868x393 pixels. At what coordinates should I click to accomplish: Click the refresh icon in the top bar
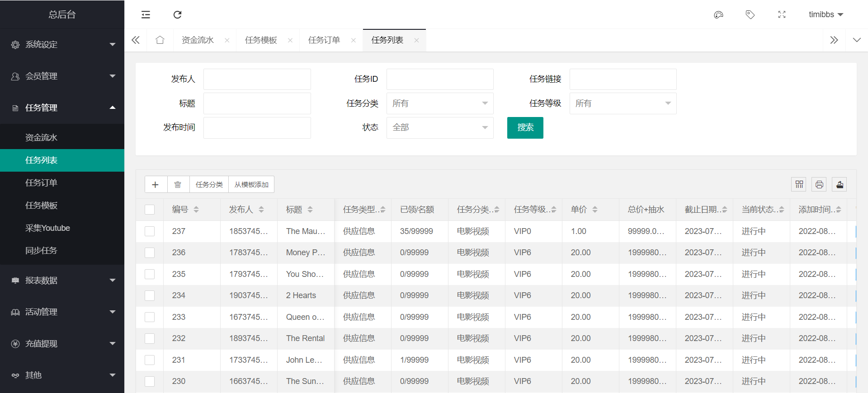pyautogui.click(x=177, y=14)
